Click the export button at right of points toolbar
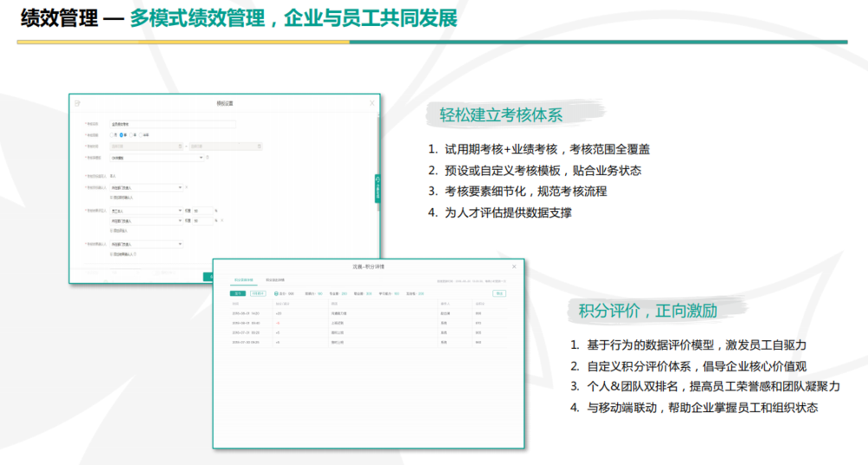 pyautogui.click(x=499, y=294)
